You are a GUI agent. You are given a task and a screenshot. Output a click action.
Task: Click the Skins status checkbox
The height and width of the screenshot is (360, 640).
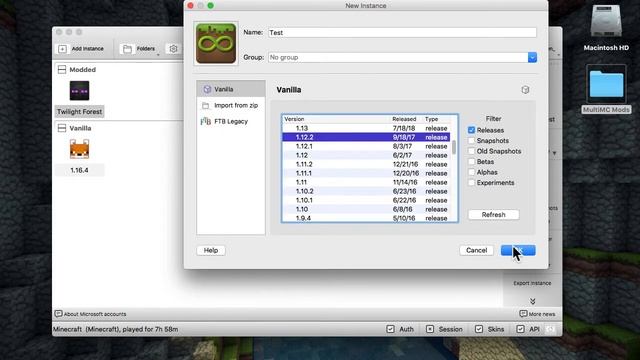479,329
